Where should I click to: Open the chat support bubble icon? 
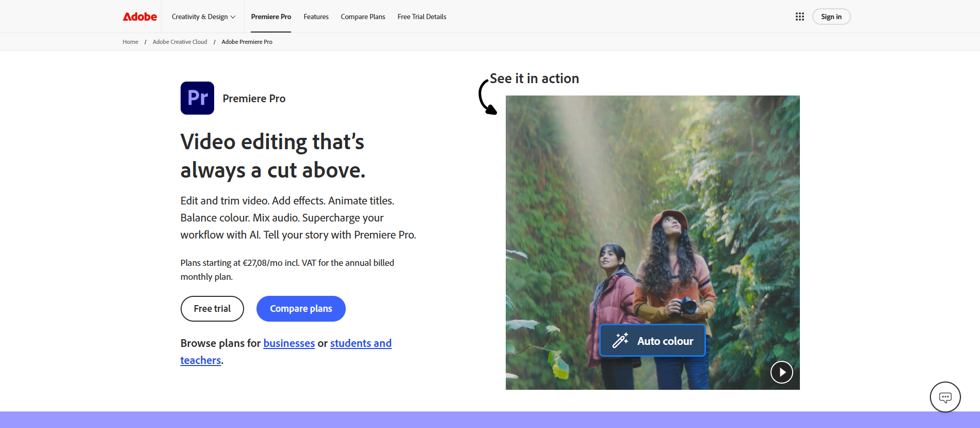click(945, 397)
